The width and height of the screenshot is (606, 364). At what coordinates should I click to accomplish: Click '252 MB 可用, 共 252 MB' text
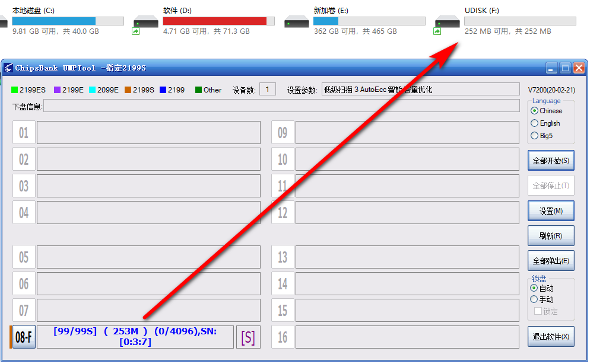(x=508, y=31)
